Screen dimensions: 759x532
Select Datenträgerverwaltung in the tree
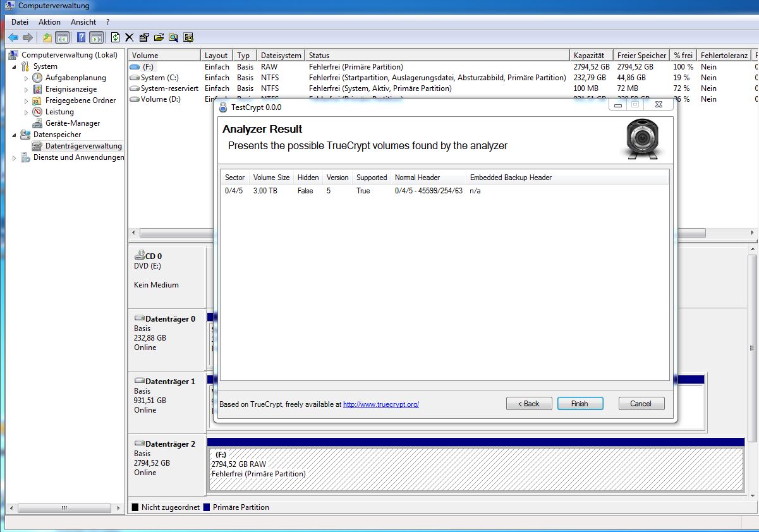[83, 146]
